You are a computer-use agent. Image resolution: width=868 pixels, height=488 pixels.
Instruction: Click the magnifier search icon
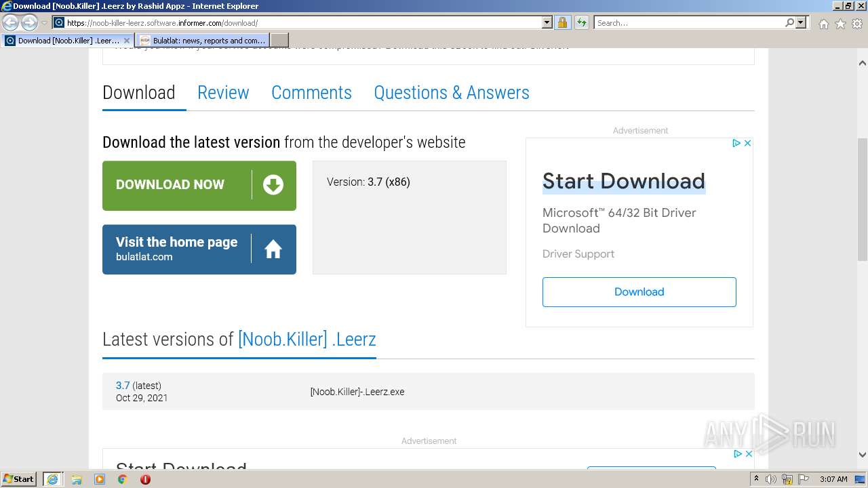(789, 22)
